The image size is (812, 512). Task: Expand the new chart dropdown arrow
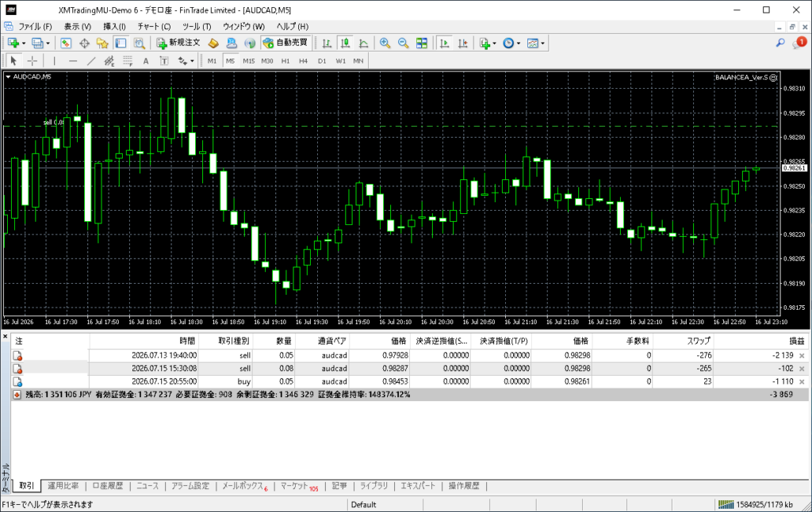(23, 44)
